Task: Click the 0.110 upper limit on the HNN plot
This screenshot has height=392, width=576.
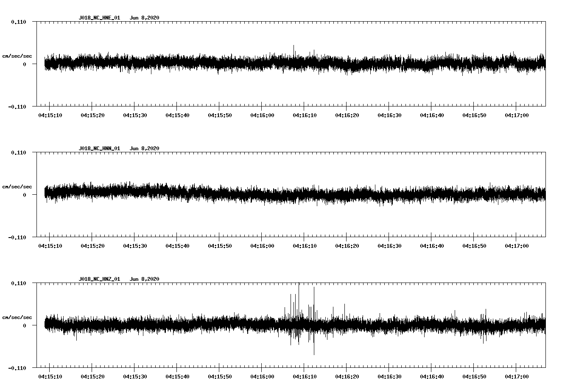Action: [x=19, y=152]
